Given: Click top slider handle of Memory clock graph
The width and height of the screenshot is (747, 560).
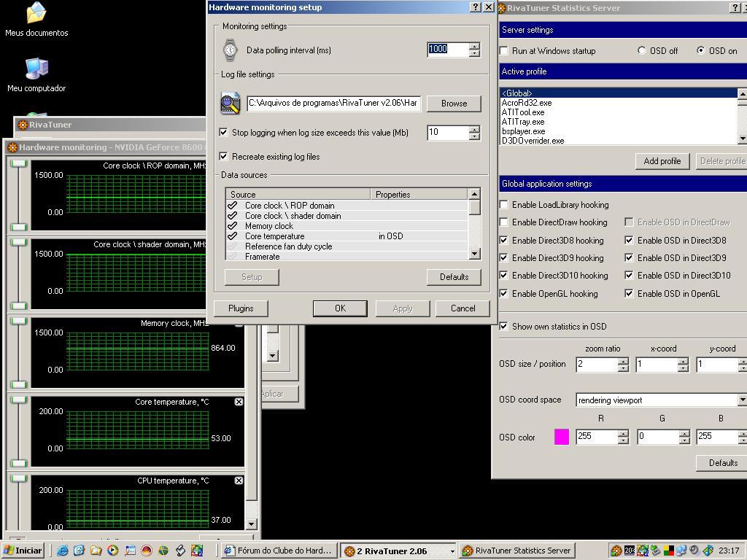Looking at the screenshot, I should point(18,321).
